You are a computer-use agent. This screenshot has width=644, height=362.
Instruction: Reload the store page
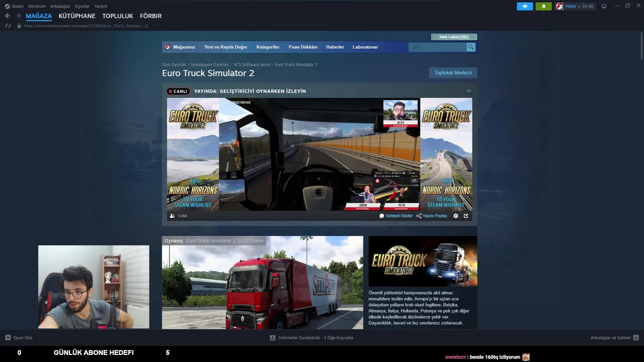click(x=8, y=26)
